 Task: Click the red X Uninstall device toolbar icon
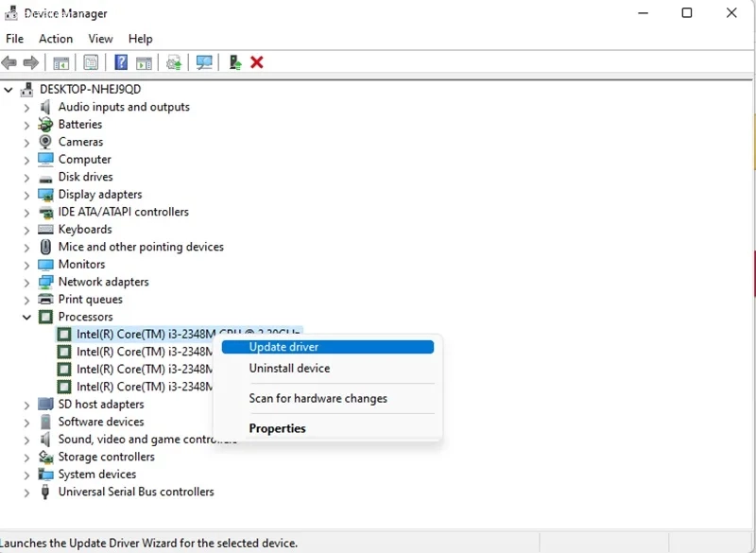(257, 62)
